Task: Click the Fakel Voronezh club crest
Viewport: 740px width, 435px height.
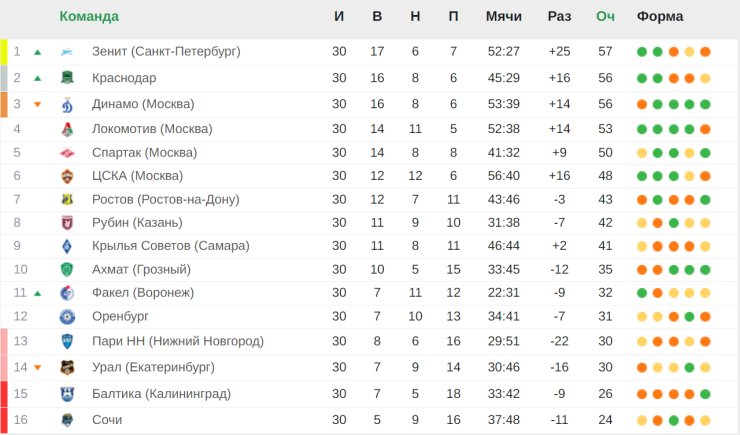Action: coord(67,293)
